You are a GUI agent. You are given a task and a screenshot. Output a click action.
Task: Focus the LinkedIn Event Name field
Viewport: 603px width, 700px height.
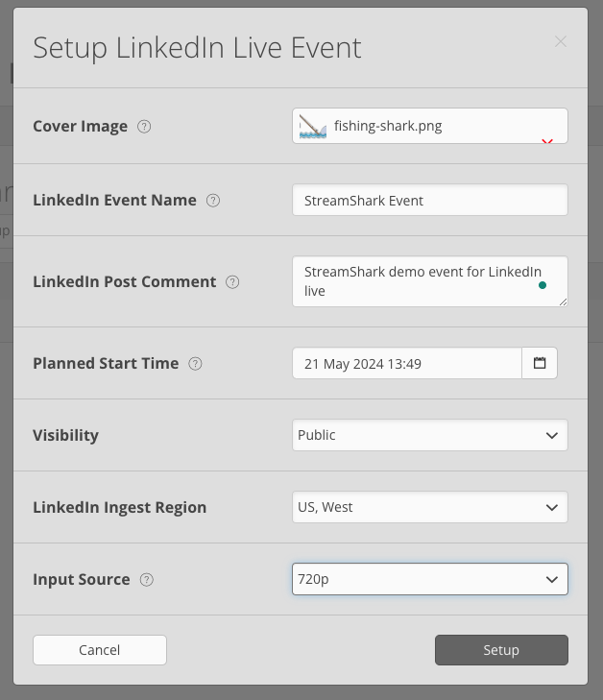point(430,200)
